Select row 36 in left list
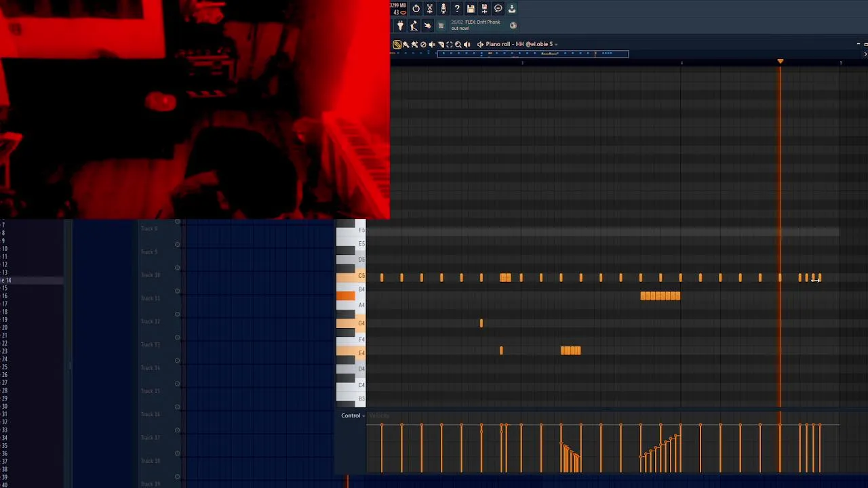The height and width of the screenshot is (488, 868). point(32,453)
